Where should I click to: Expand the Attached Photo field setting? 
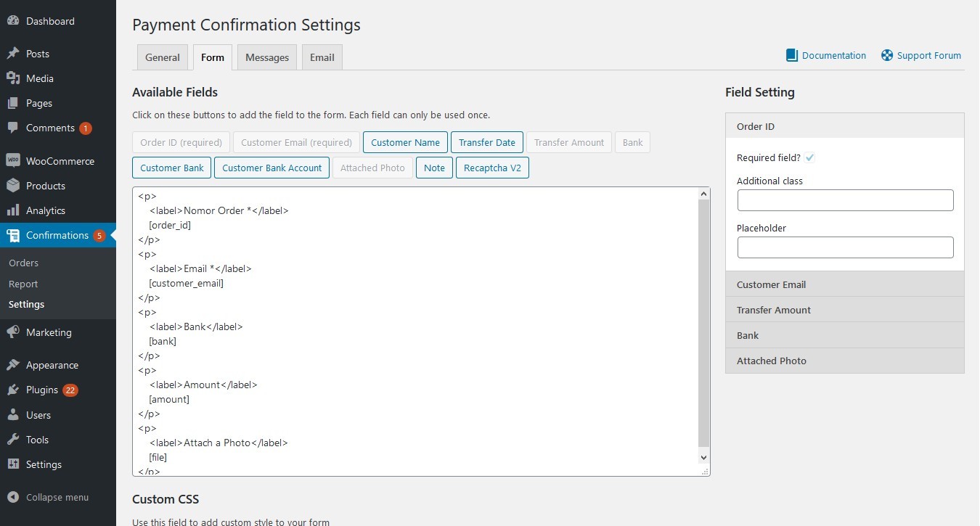(x=844, y=361)
